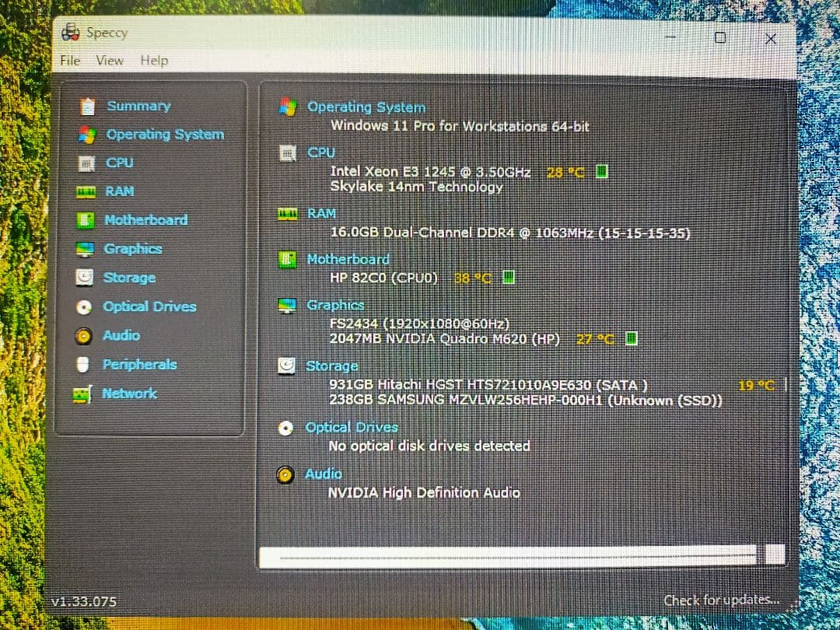This screenshot has width=840, height=630.
Task: Click the RAM memory icon in sidebar
Action: pos(87,191)
